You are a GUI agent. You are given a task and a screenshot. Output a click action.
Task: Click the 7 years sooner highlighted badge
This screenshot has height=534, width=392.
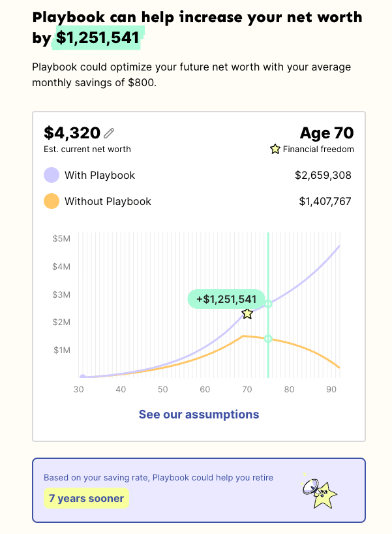tap(86, 499)
